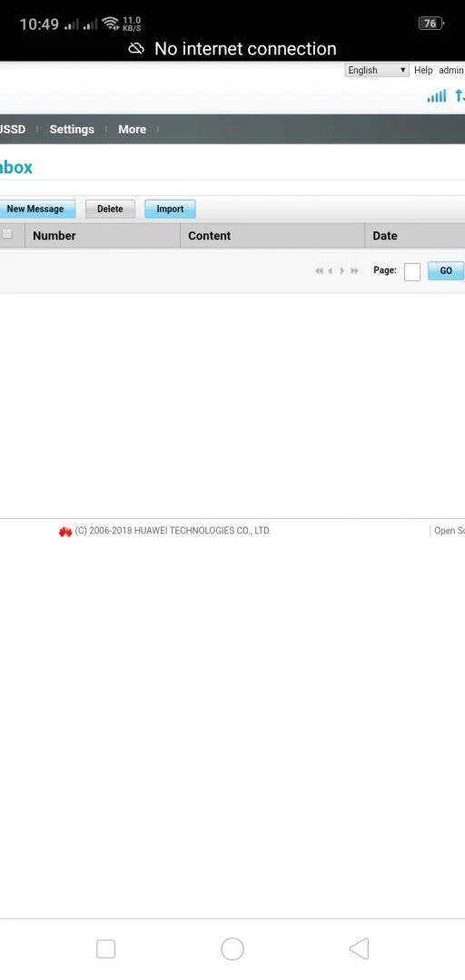Open the USSD menu
This screenshot has width=465, height=980.
(13, 130)
